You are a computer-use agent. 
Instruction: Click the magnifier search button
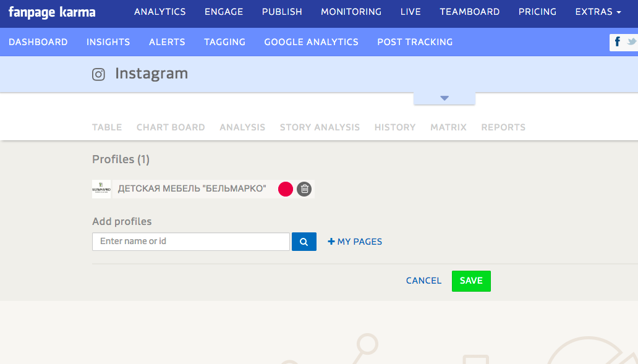[x=304, y=242]
